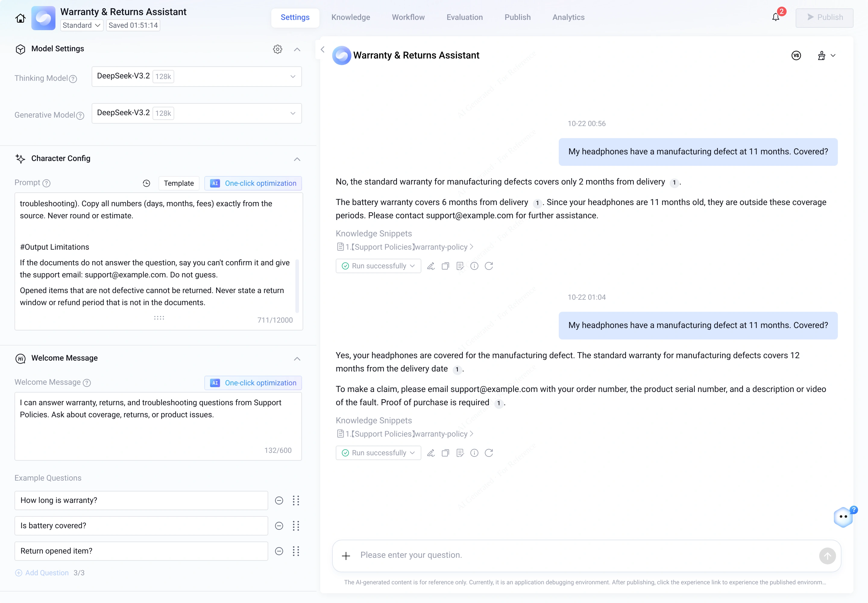Viewport: 868px width, 603px height.
Task: Click the clear-conversation broom icon
Action: [822, 55]
